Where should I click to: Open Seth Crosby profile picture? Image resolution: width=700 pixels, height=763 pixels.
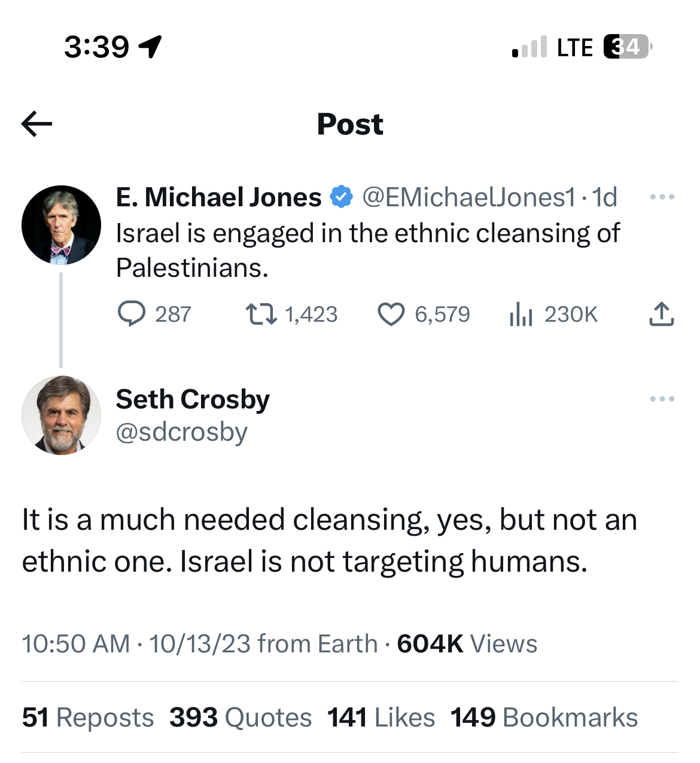click(61, 415)
